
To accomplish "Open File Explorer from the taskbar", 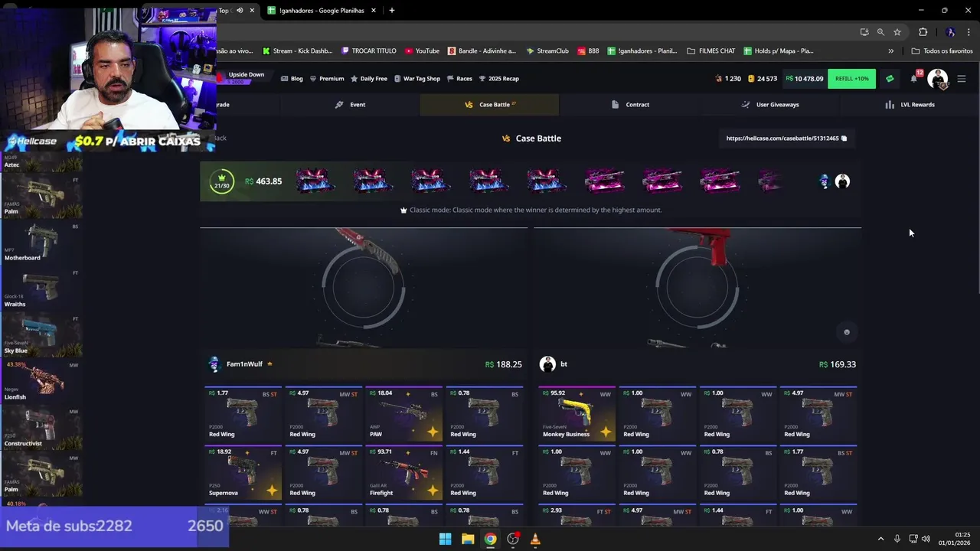I will tap(468, 539).
